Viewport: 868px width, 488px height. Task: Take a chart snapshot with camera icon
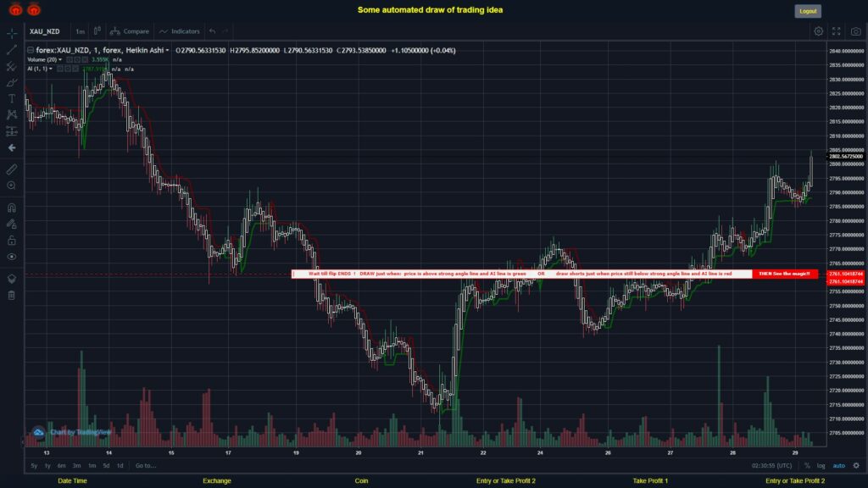coord(856,31)
